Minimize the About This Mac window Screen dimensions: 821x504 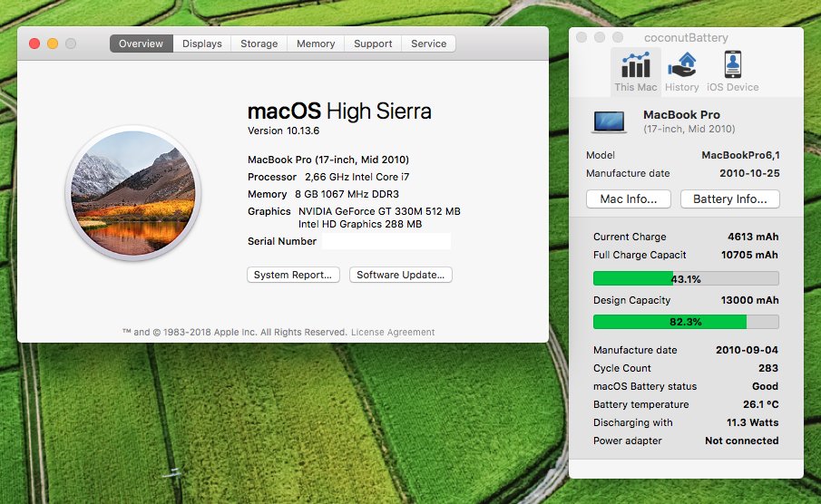(53, 44)
